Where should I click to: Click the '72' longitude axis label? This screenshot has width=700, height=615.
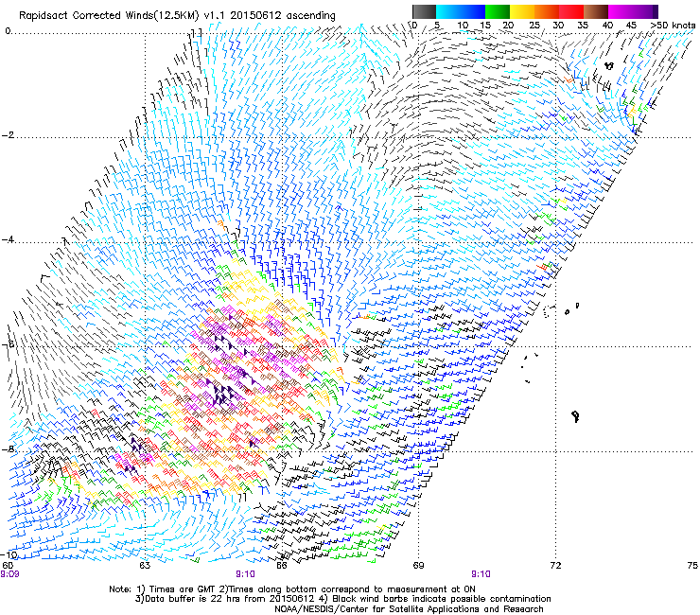pos(555,566)
